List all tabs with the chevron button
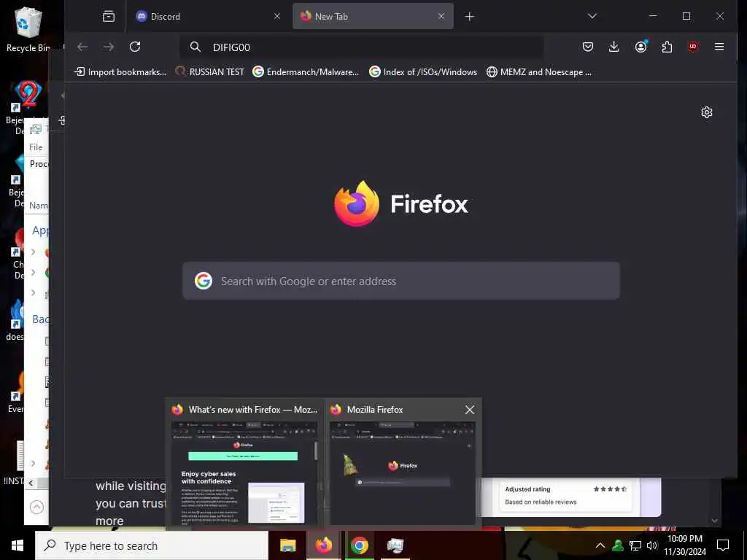Screen dimensions: 747x560 [x=592, y=17]
